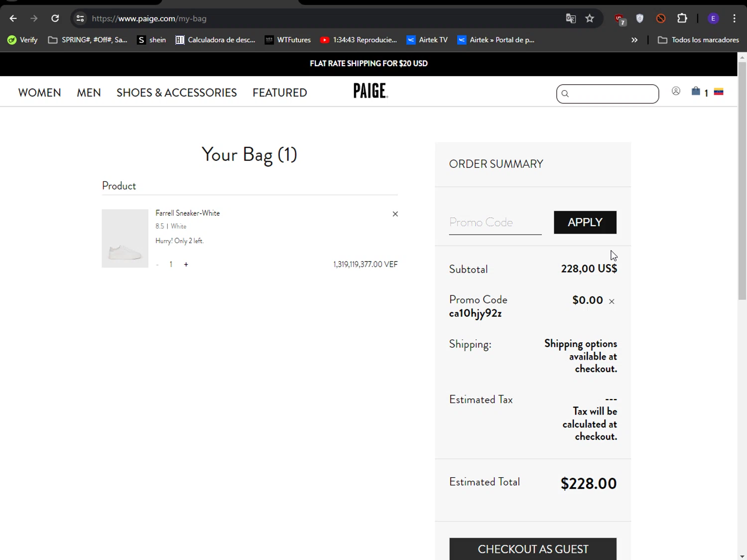
Task: Click the APPLY button
Action: pyautogui.click(x=585, y=222)
